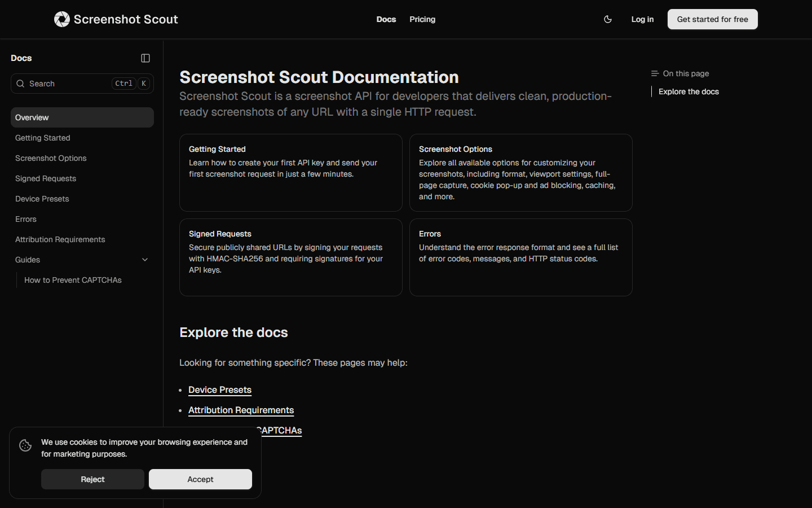Open Signed Requests from sidebar navigation
This screenshot has width=812, height=508.
tap(46, 178)
